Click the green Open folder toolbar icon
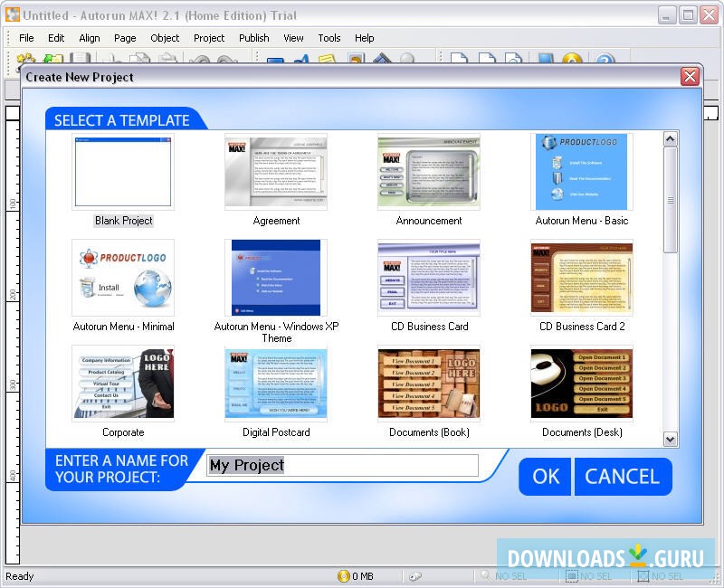Image resolution: width=724 pixels, height=588 pixels. click(52, 59)
